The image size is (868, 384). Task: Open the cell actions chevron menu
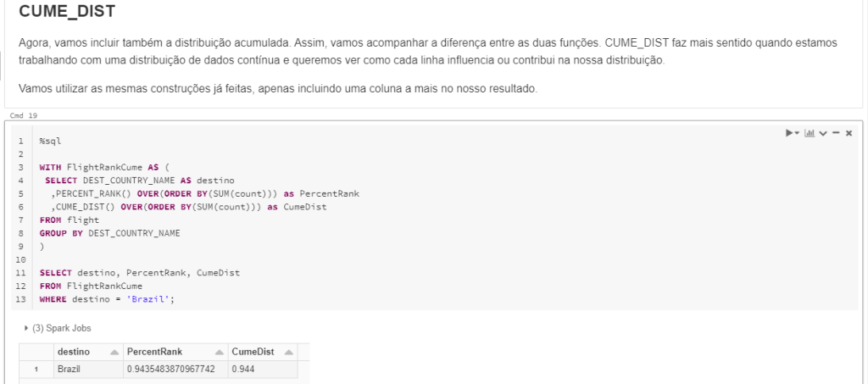[x=823, y=133]
